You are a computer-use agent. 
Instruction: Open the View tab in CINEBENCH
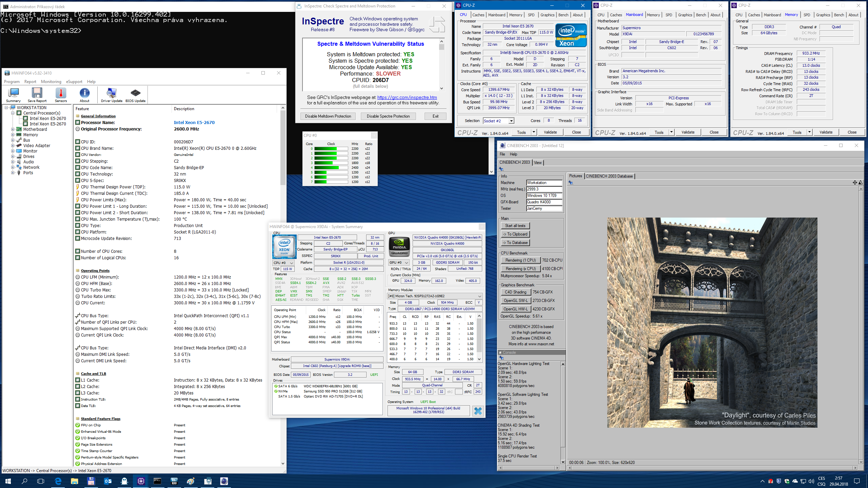tap(538, 163)
